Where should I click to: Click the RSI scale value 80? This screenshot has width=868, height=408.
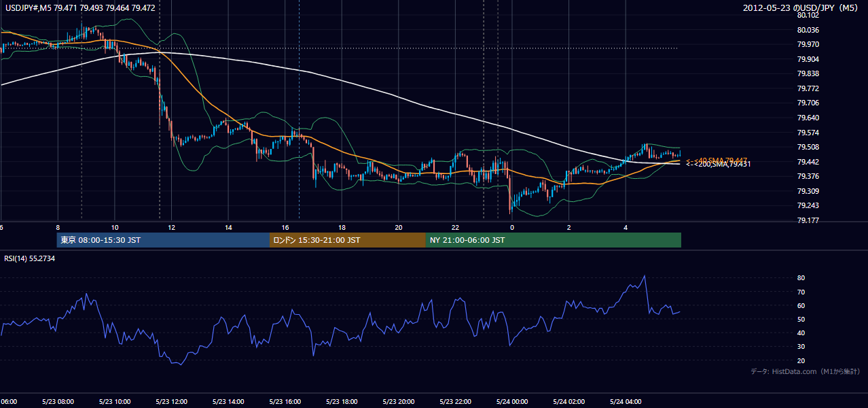tap(801, 278)
